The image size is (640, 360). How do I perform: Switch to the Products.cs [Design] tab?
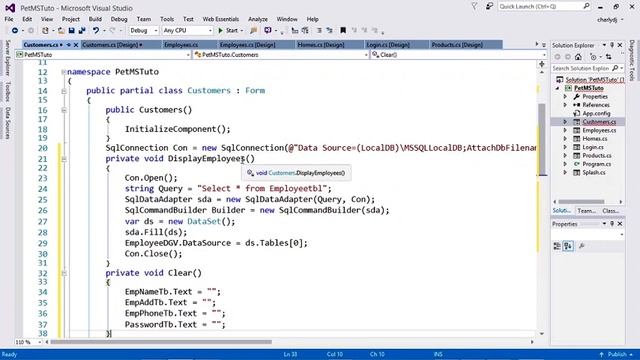(x=457, y=45)
